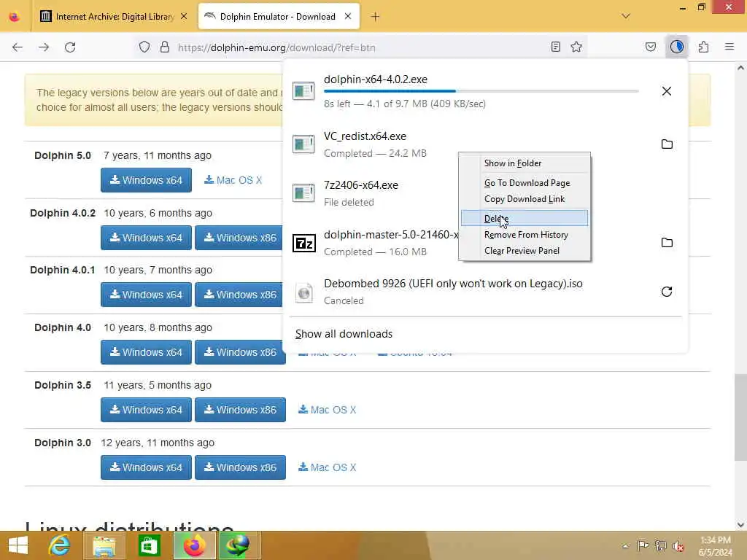Open folder for dolphin-master-5.0-21460 download
Screen dimensions: 747x560
[667, 242]
